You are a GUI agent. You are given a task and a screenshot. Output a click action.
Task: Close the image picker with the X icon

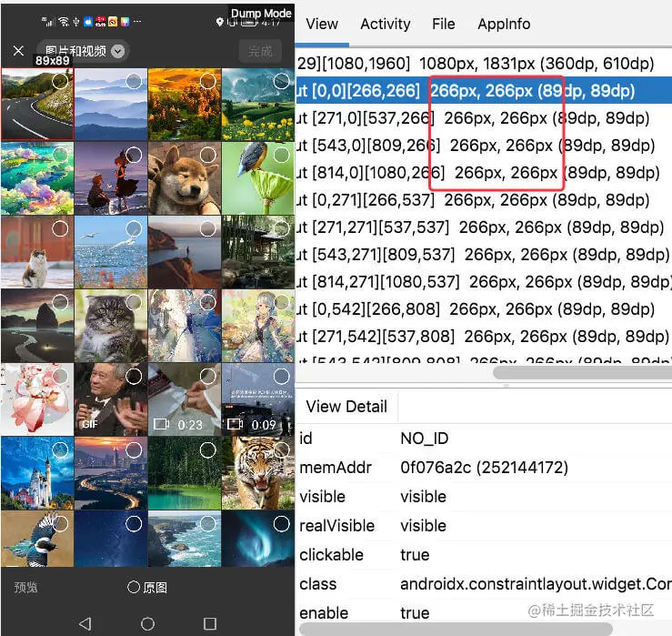point(18,51)
